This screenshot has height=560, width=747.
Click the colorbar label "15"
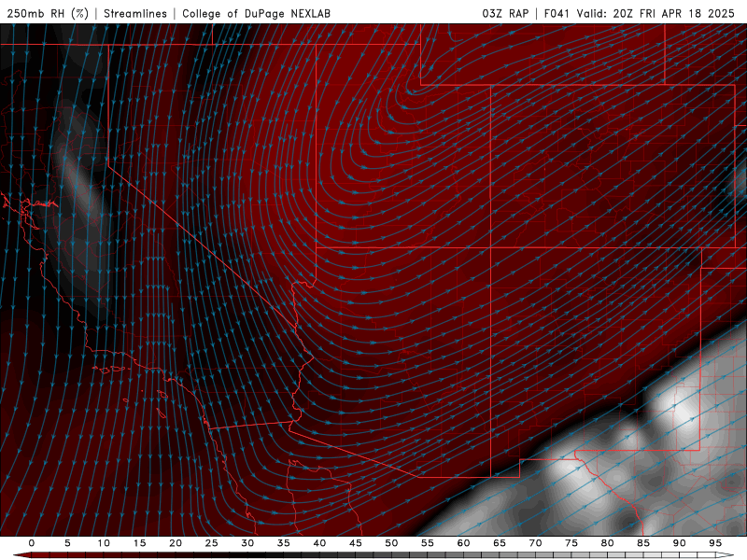point(139,543)
